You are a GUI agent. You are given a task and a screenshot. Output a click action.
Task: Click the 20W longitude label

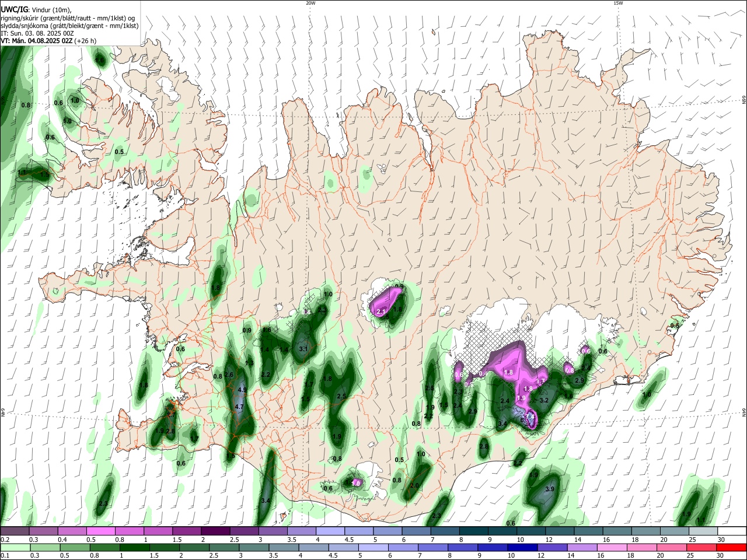310,3
